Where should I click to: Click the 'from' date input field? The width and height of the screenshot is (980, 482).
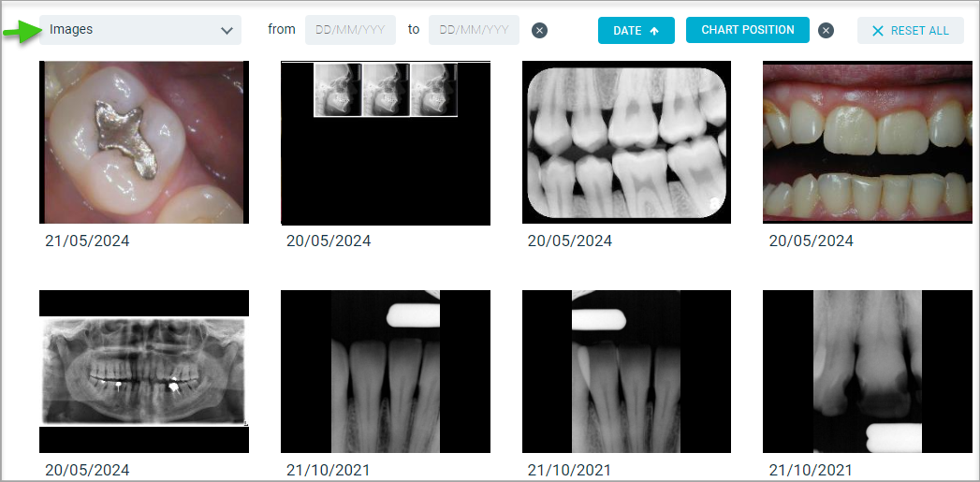pos(350,29)
